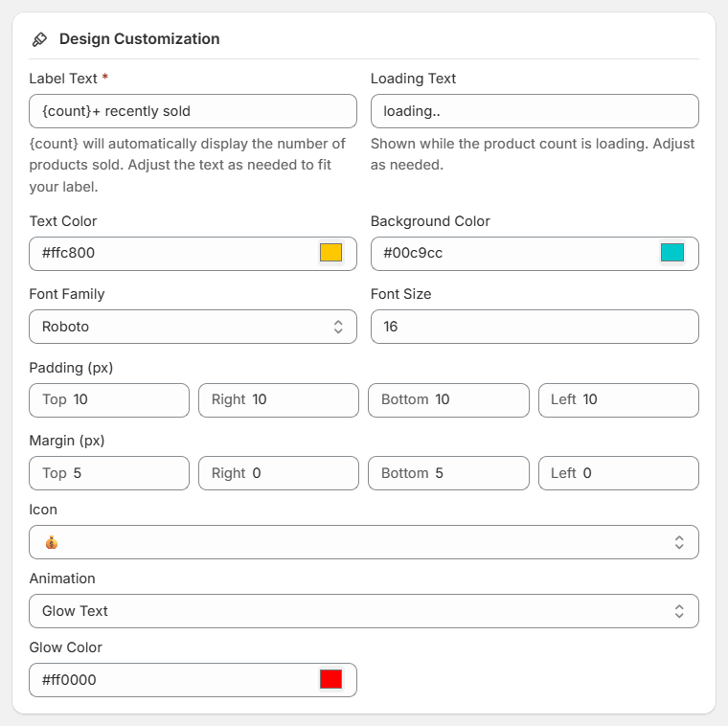728x726 pixels.
Task: Click the Text Color hex field
Action: click(172, 254)
